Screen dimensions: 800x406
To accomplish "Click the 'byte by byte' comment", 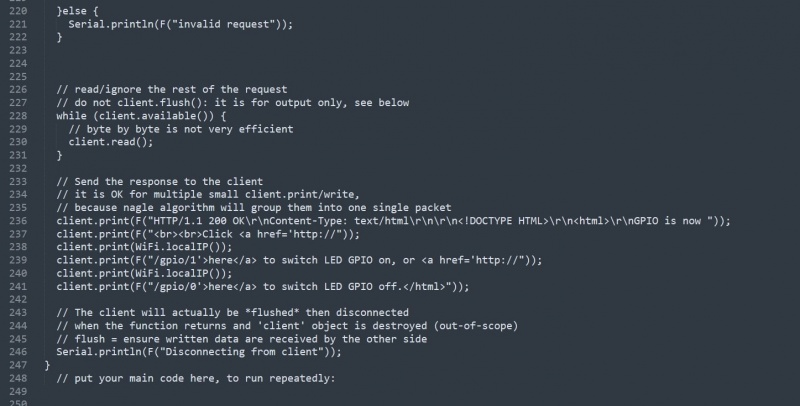I will (181, 129).
